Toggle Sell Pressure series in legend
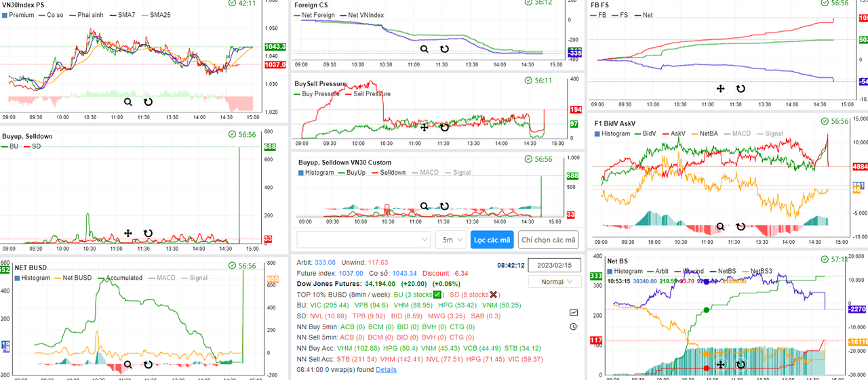Screen dimensions: 868x380 [368, 93]
